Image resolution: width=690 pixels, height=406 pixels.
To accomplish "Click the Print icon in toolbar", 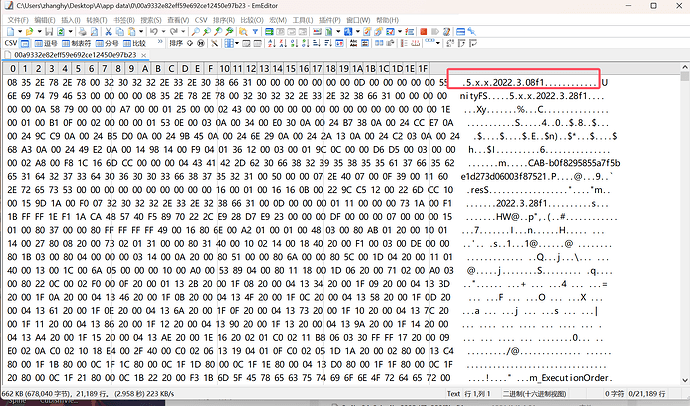I will click(x=82, y=32).
